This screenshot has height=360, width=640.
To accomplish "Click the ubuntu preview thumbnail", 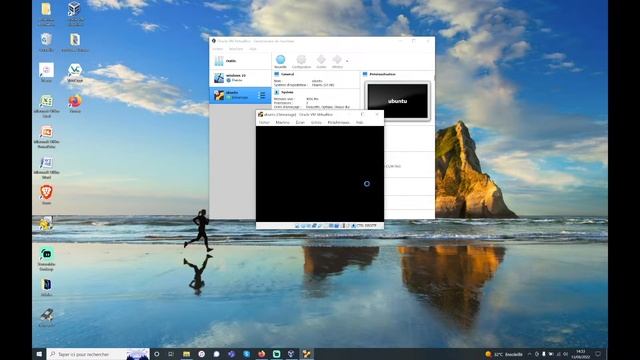I will pyautogui.click(x=398, y=101).
